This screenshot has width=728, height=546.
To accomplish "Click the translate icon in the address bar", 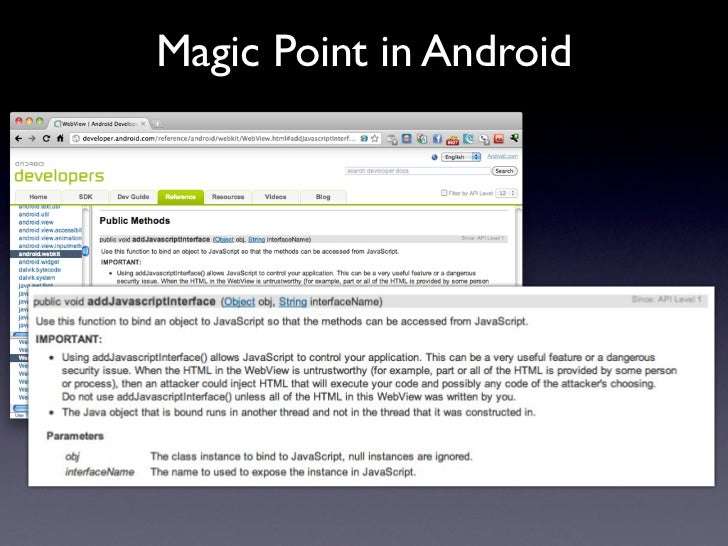I will (364, 138).
